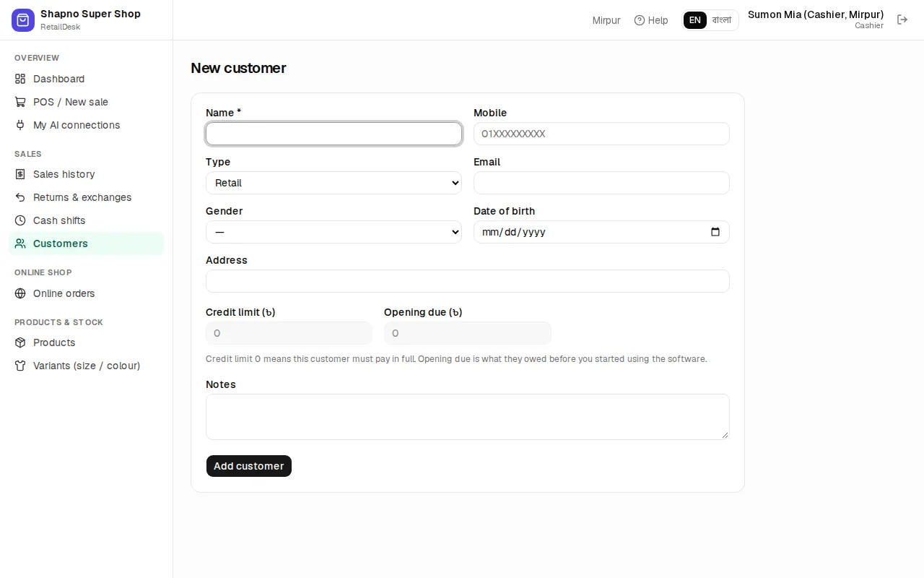Image resolution: width=924 pixels, height=578 pixels.
Task: Open the Help link text
Action: [658, 20]
